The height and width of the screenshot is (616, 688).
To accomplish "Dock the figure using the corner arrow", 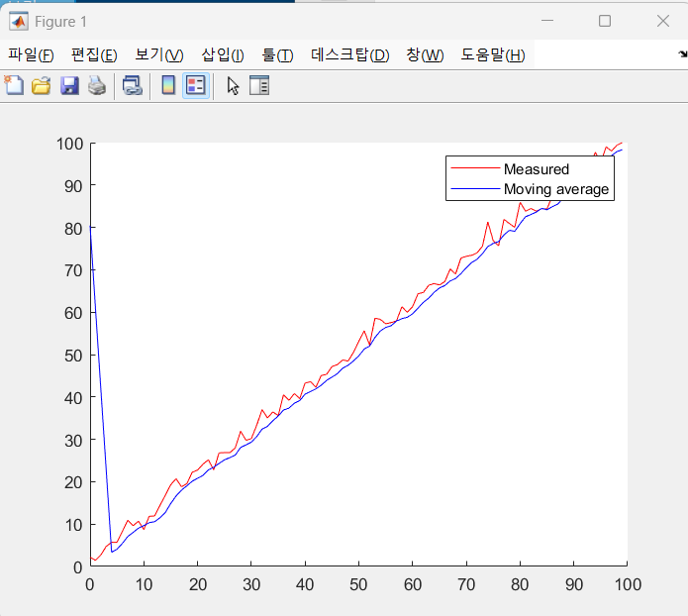I will [x=683, y=54].
